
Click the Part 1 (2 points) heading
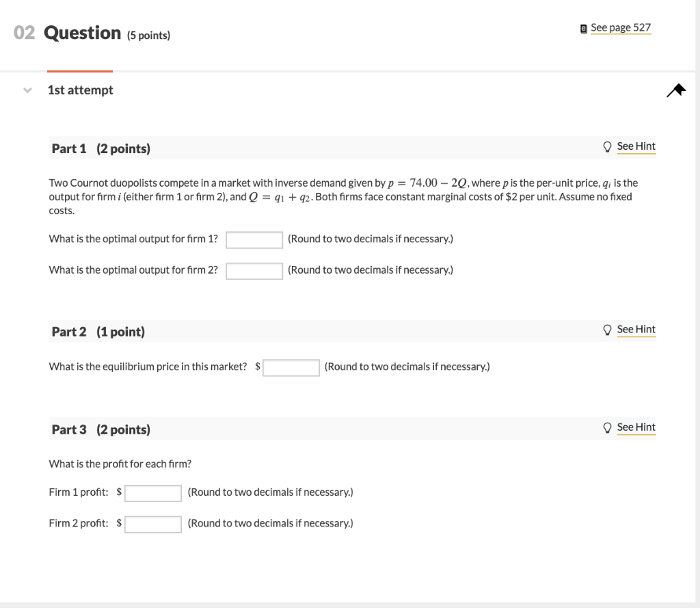(101, 148)
